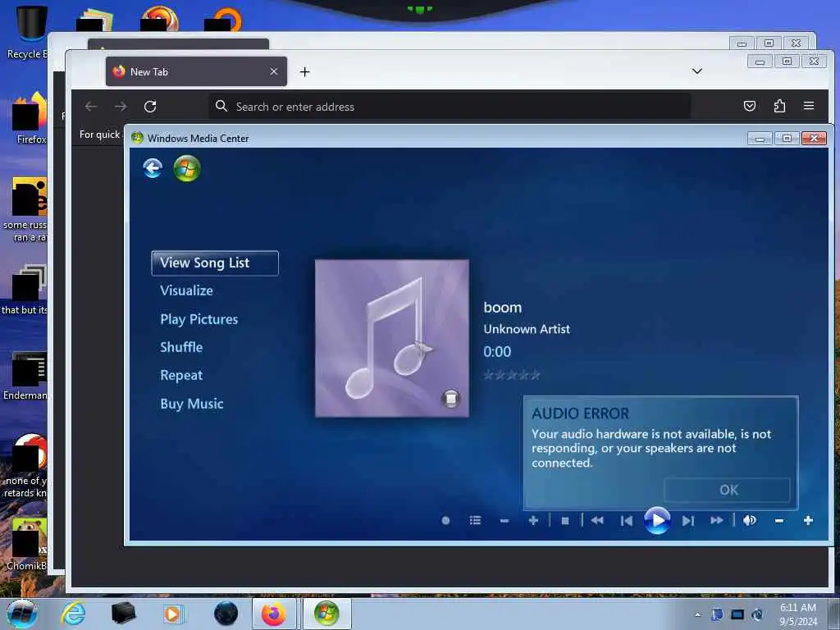Click channel down minus button
This screenshot has height=630, width=840.
point(504,520)
